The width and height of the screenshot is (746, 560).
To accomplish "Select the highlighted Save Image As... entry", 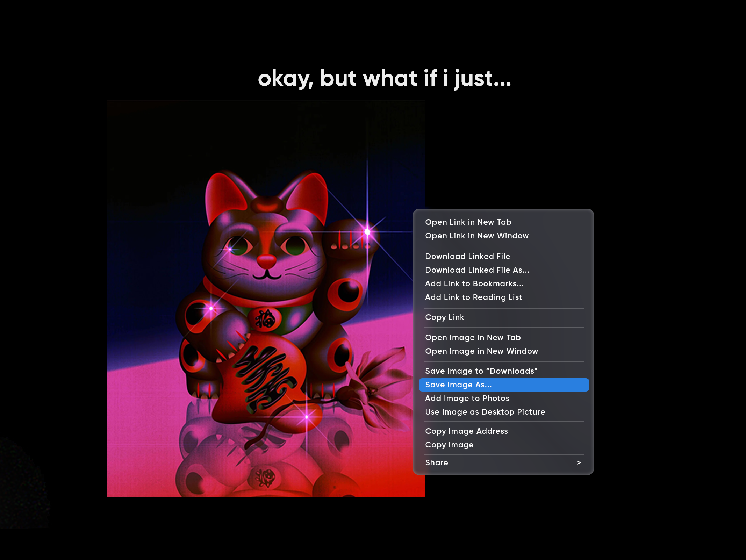I will [x=503, y=385].
